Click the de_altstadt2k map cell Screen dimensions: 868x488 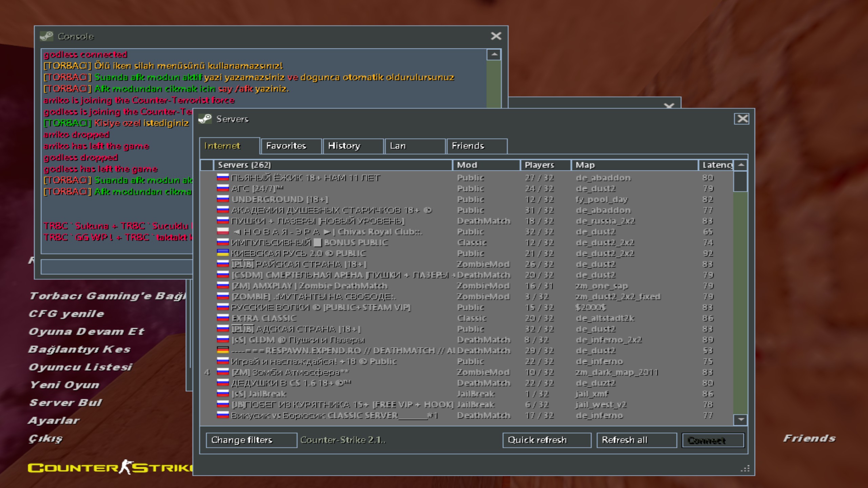(x=605, y=318)
